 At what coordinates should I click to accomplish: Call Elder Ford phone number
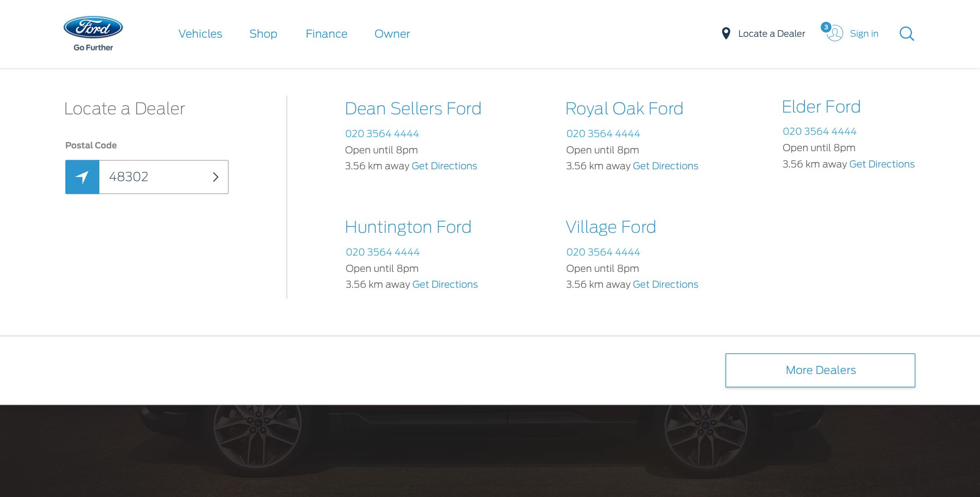pos(819,131)
